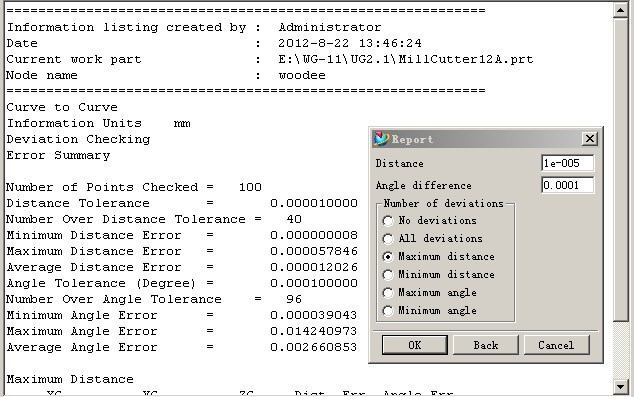The image size is (634, 397).
Task: Click the Maximum Angle Error value 0.014240973
Action: pos(314,331)
